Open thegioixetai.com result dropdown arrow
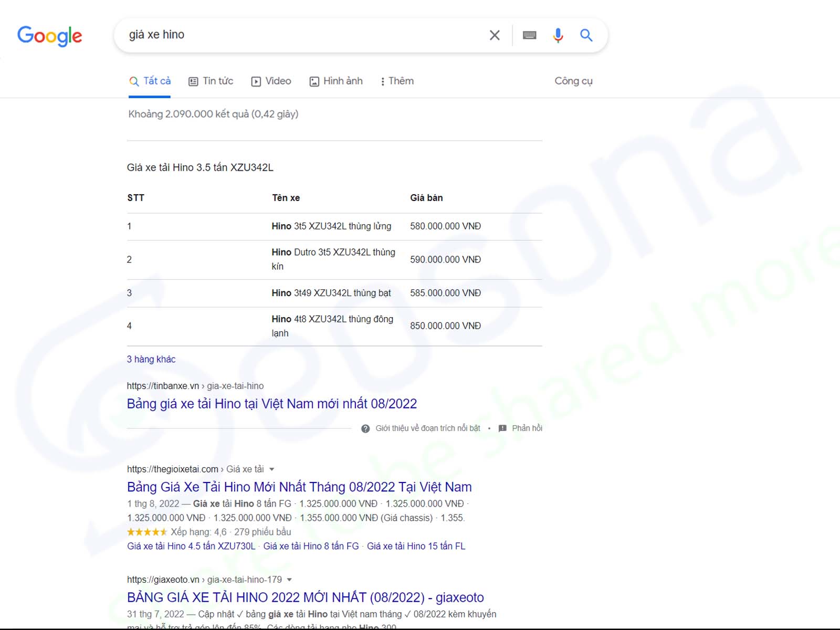Viewport: 840px width, 630px height. coord(271,469)
